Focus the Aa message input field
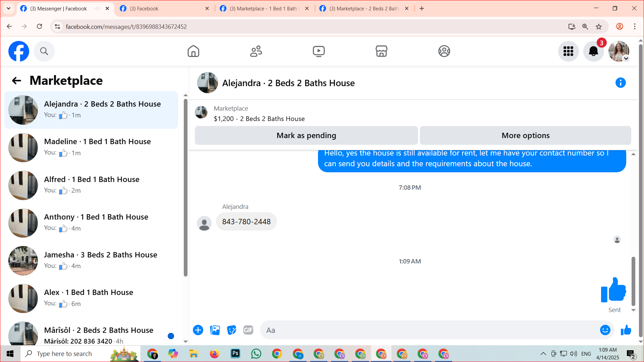The image size is (644, 362). [429, 330]
